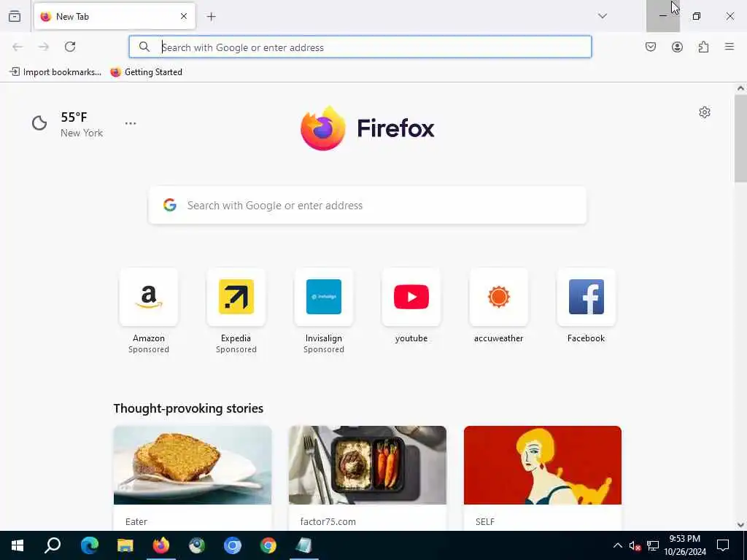This screenshot has height=560, width=747.
Task: Click the page scrollbar up arrow
Action: pyautogui.click(x=740, y=88)
